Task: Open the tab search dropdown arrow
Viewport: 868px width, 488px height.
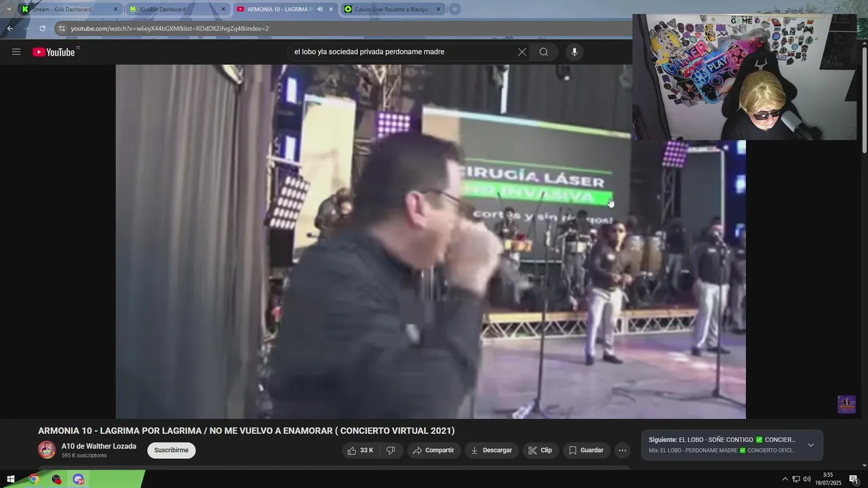Action: [x=8, y=9]
